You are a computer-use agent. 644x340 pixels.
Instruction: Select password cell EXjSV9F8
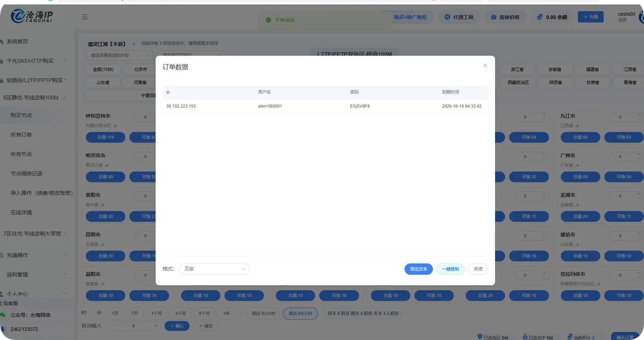(x=360, y=106)
